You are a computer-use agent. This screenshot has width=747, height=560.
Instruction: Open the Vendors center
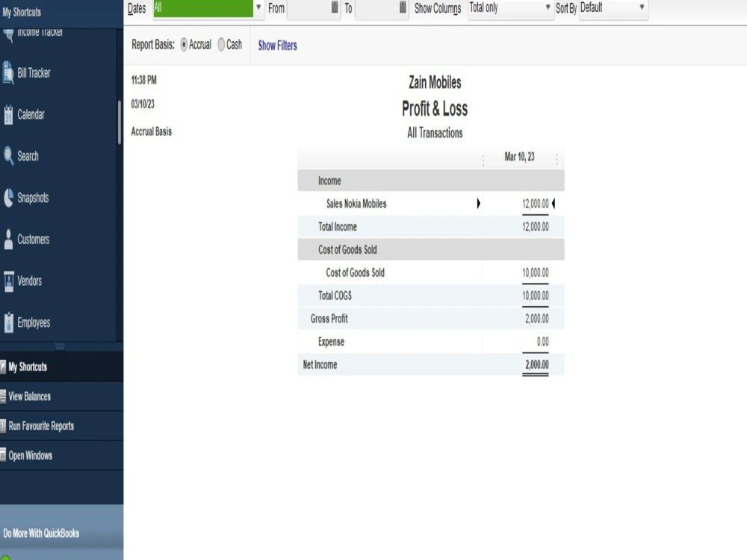pyautogui.click(x=30, y=281)
